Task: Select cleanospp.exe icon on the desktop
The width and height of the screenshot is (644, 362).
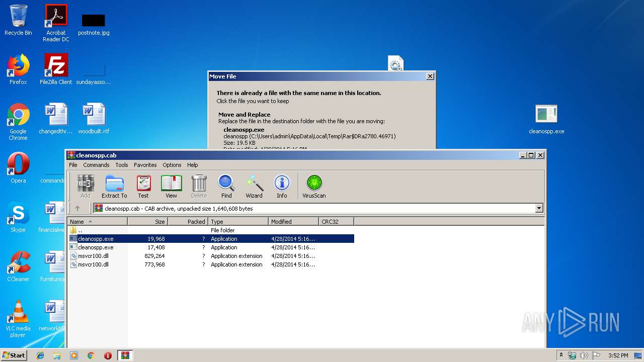Action: click(x=546, y=119)
